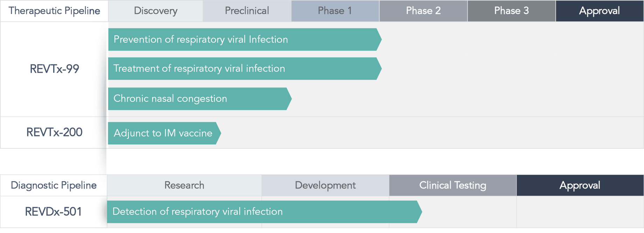Click the Chronic nasal congestion progress bar
Viewport: 644px width, 233px height.
[x=200, y=99]
